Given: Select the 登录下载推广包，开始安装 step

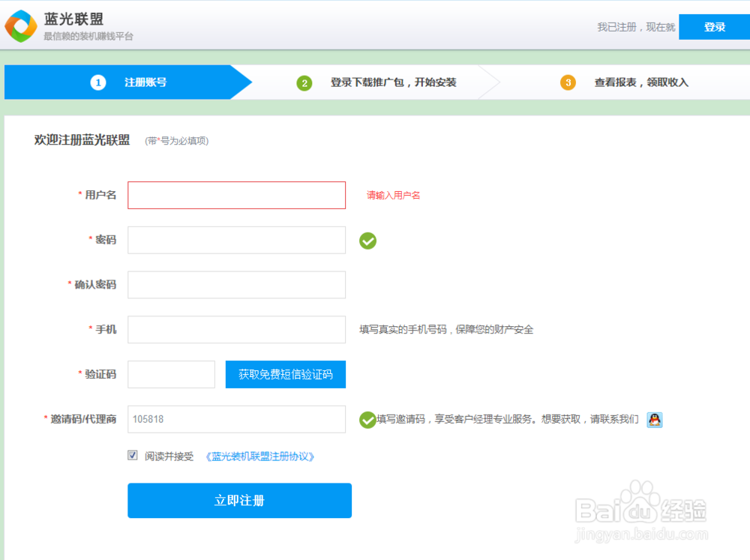Looking at the screenshot, I should click(393, 82).
